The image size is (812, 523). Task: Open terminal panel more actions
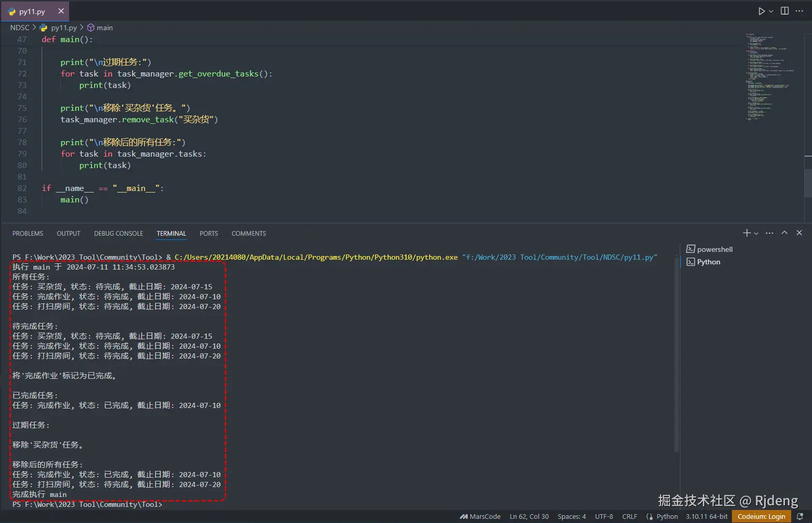pyautogui.click(x=769, y=233)
